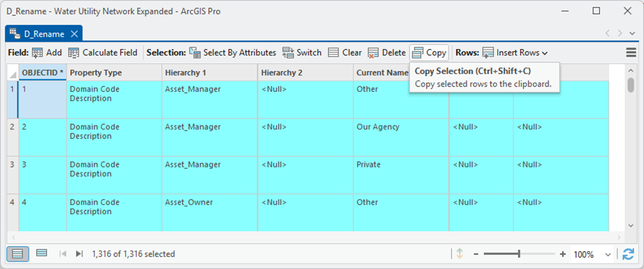
Task: Go to previous tab arrow
Action: [608, 34]
